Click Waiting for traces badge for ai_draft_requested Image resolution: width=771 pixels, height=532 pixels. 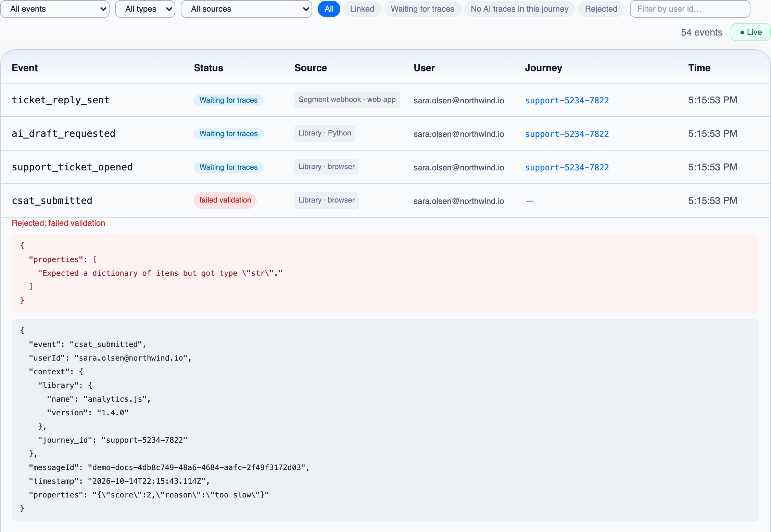pyautogui.click(x=229, y=133)
